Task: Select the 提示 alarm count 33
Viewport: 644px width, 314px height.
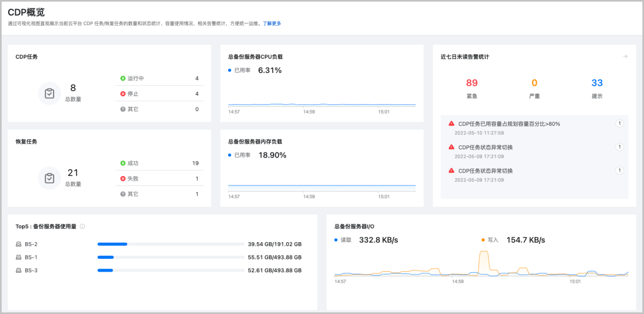Action: (597, 83)
